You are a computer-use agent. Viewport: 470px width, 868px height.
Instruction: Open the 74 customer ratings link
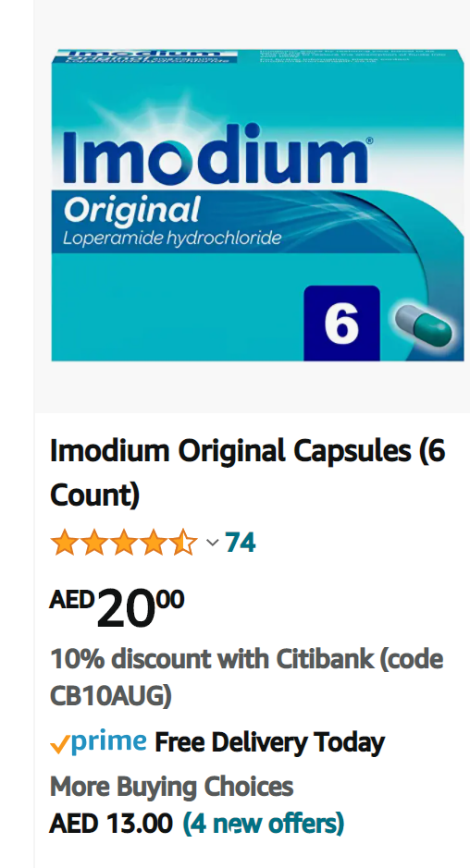coord(240,543)
